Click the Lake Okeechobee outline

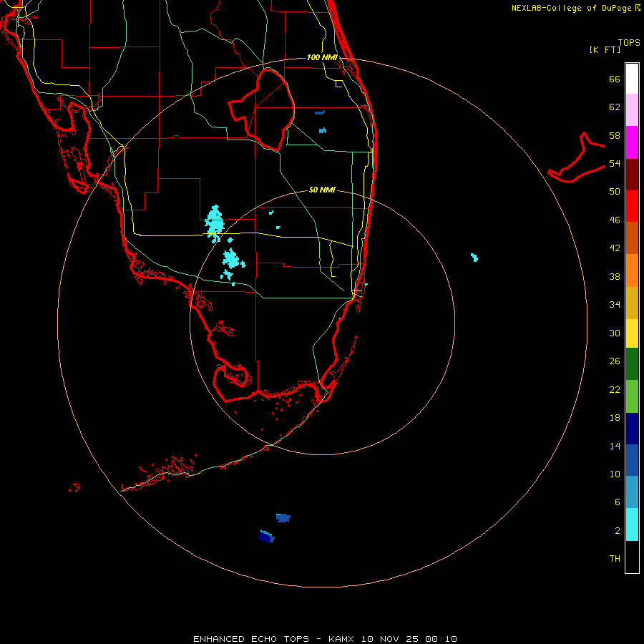[x=262, y=109]
